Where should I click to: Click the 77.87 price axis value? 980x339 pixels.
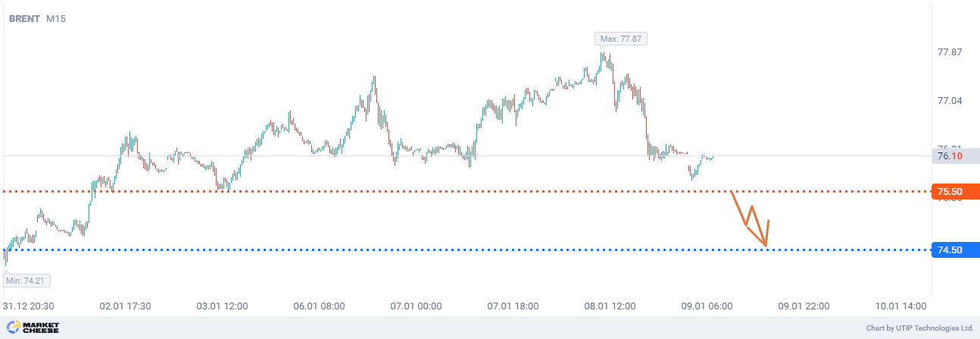coord(950,52)
